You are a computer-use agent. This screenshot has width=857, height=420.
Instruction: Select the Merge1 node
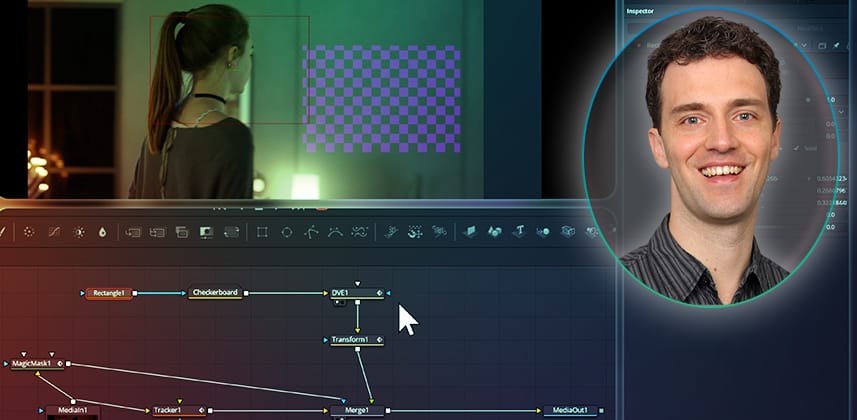click(357, 410)
